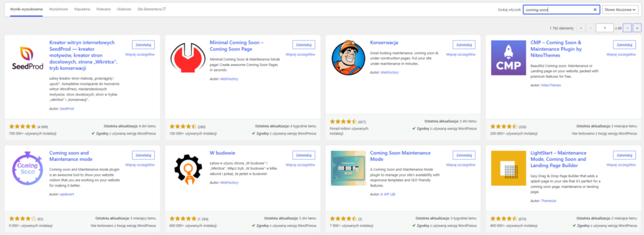This screenshot has height=235, width=644.
Task: Click WebFactory author under W budowie
Action: tap(229, 183)
